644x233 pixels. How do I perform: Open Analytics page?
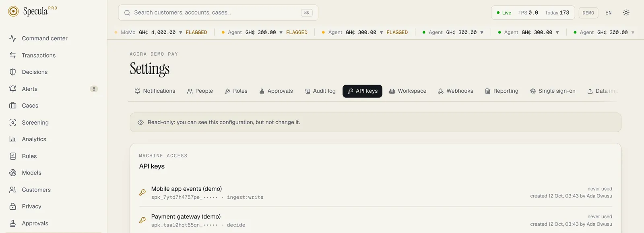click(x=54, y=139)
